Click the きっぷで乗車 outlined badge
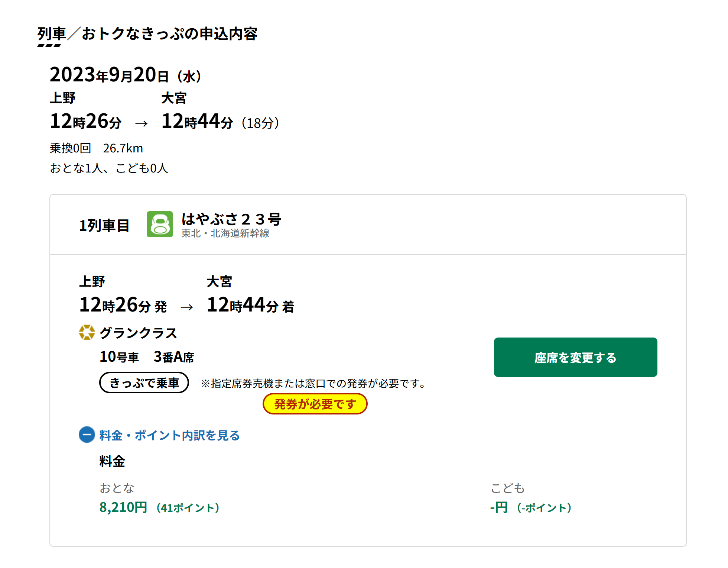This screenshot has width=728, height=568. tap(144, 383)
